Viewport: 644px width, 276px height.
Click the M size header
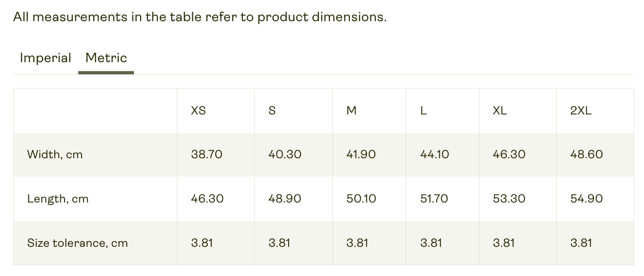(352, 111)
